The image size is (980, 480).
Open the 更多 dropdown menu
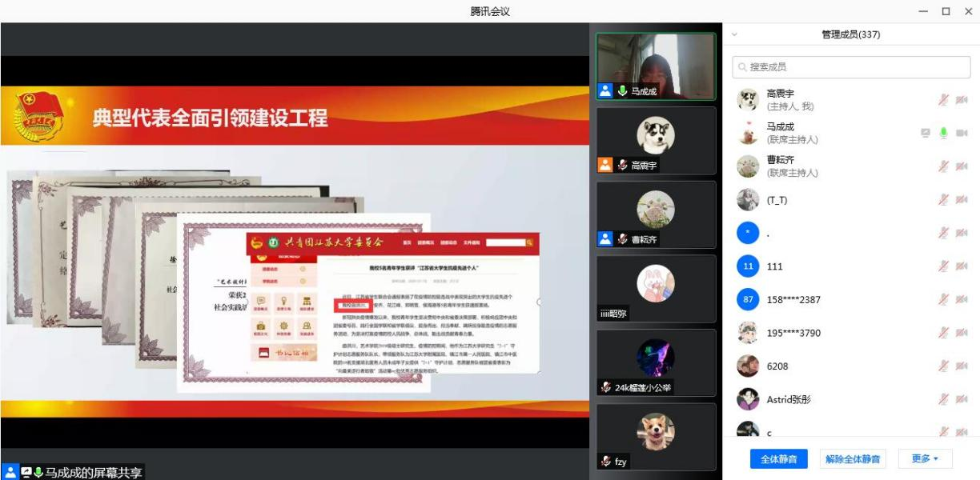coord(925,459)
